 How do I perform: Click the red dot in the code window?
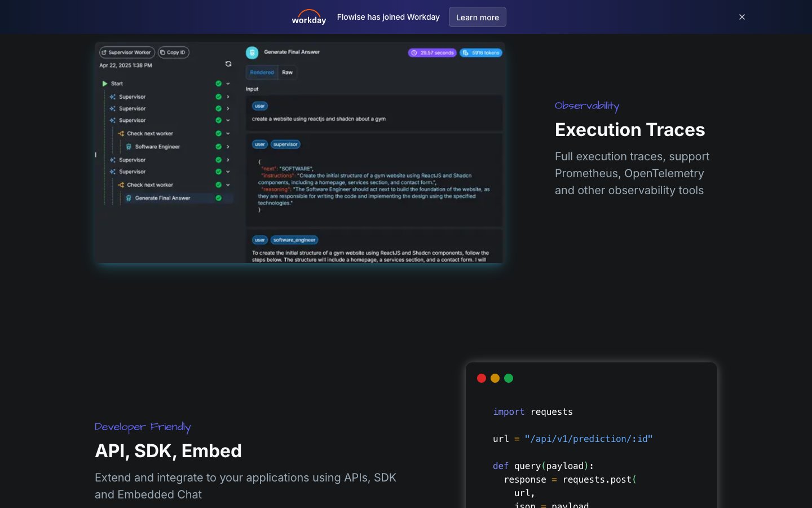(x=482, y=378)
